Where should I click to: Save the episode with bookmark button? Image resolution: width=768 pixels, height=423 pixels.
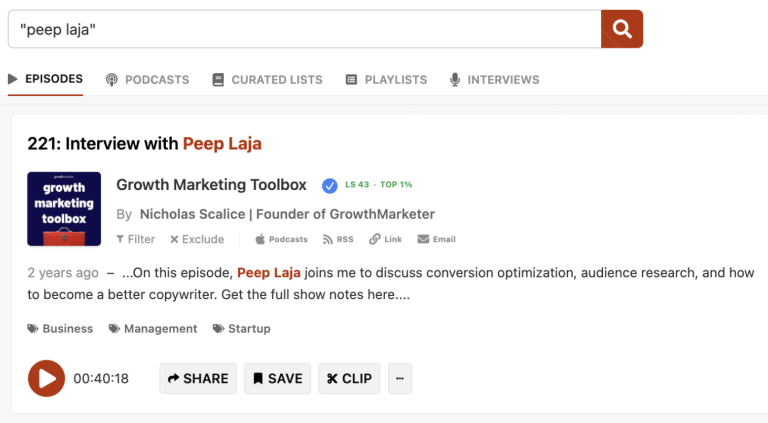pyautogui.click(x=278, y=378)
